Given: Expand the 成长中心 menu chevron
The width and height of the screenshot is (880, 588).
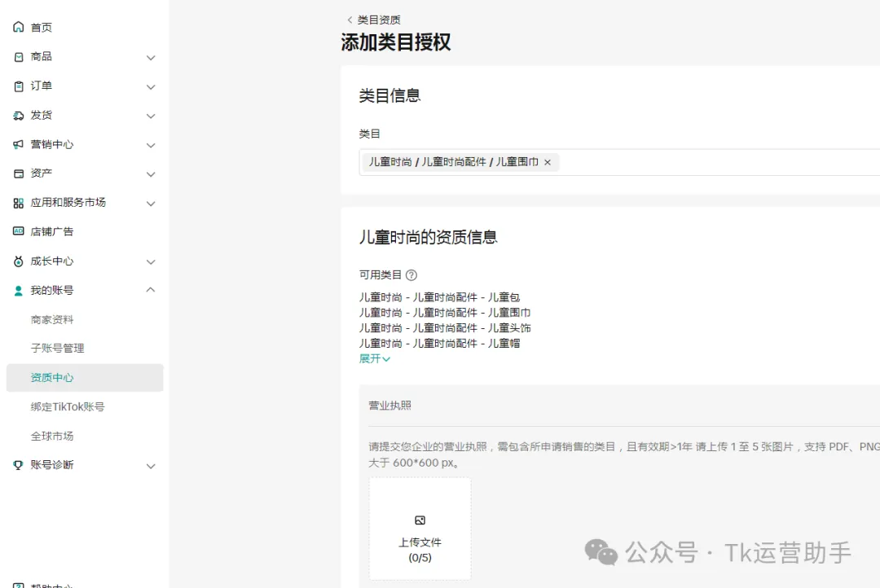Looking at the screenshot, I should [x=151, y=261].
